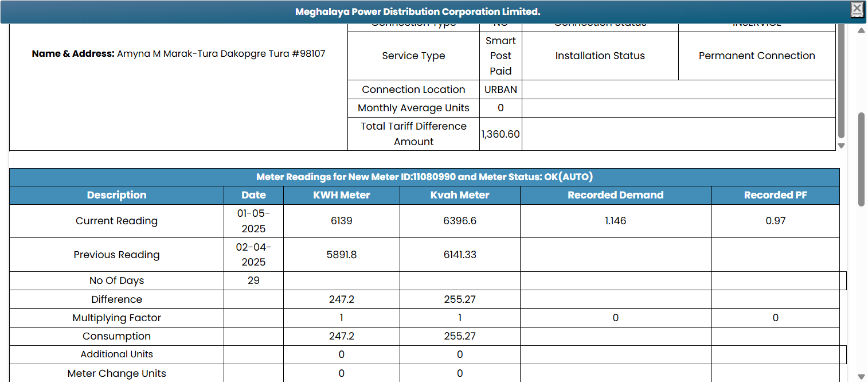Click the outer scrollbar up arrow
This screenshot has height=382, width=868.
[861, 30]
